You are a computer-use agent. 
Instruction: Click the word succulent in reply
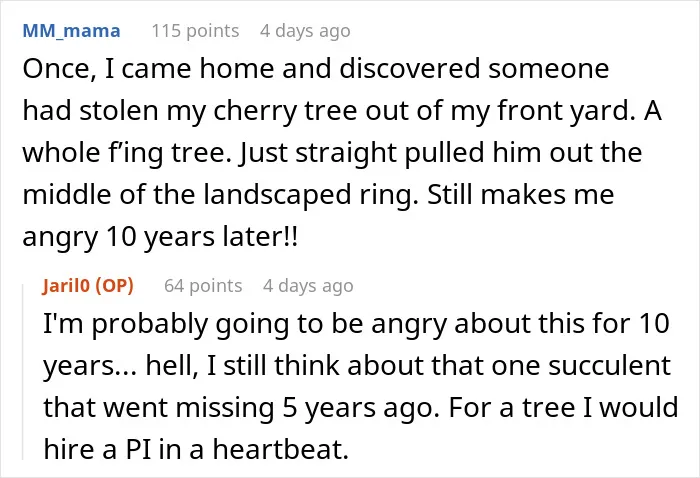coord(609,366)
